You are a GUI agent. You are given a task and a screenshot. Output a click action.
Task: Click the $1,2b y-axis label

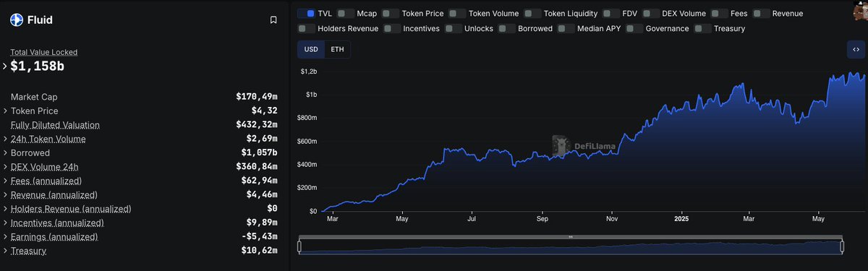309,72
